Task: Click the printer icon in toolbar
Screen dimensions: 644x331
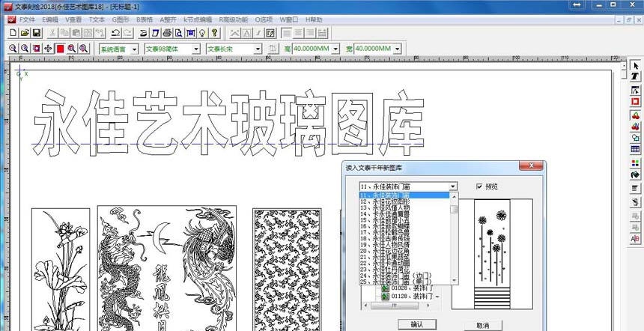Action: click(x=167, y=33)
